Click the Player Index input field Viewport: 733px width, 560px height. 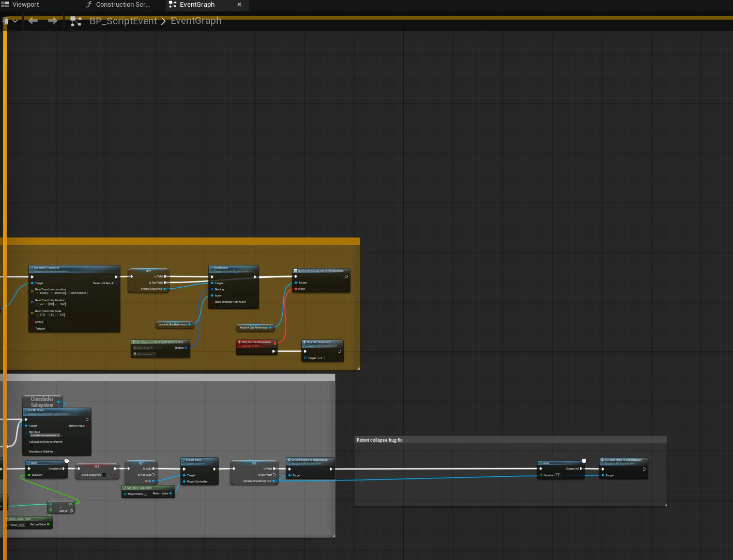[145, 494]
